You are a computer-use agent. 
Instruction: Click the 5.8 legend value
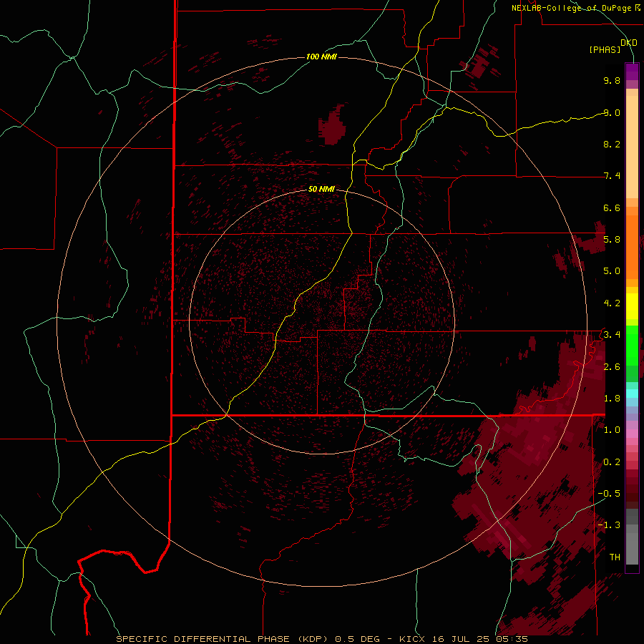612,240
